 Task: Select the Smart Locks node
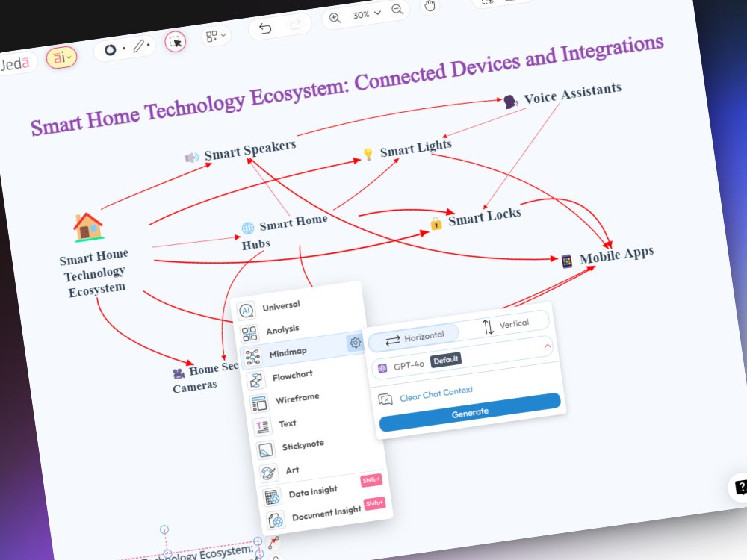click(476, 218)
